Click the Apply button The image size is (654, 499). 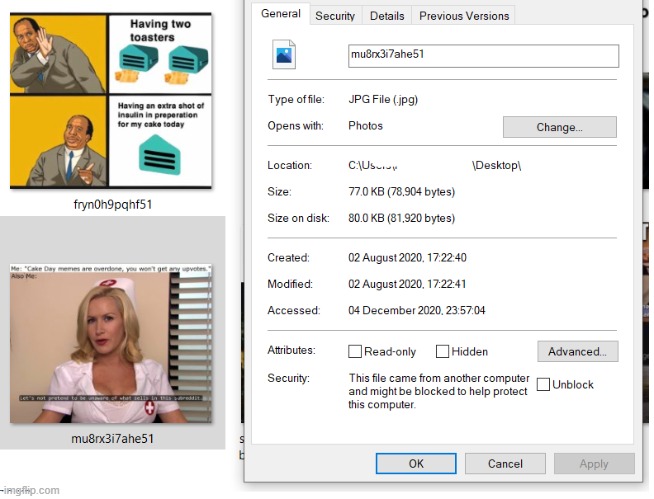pos(594,464)
